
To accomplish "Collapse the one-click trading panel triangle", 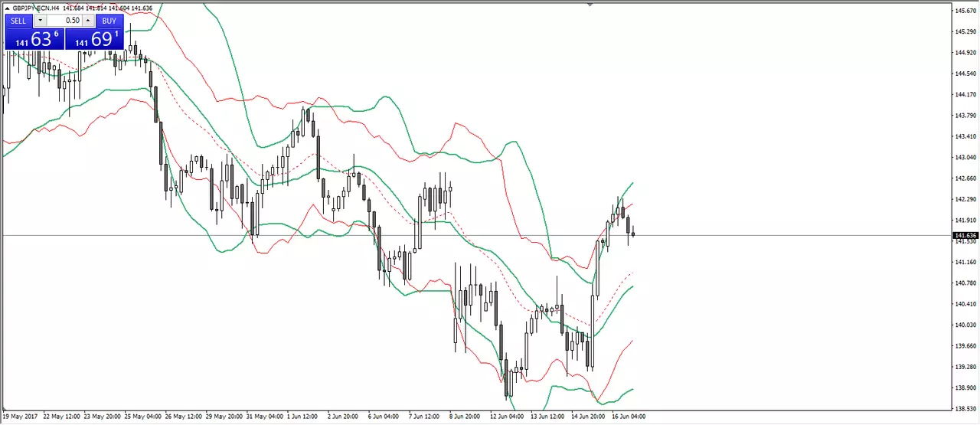I will pyautogui.click(x=7, y=8).
